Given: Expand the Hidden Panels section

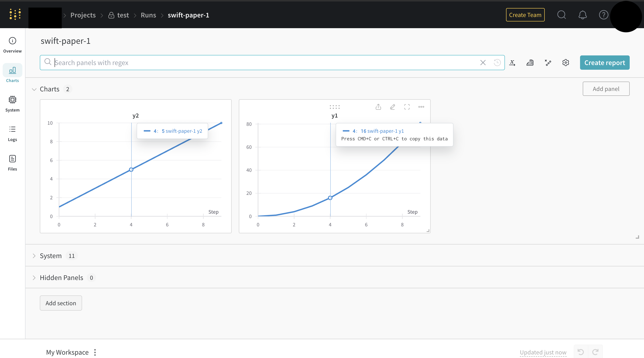Looking at the screenshot, I should click(x=34, y=278).
